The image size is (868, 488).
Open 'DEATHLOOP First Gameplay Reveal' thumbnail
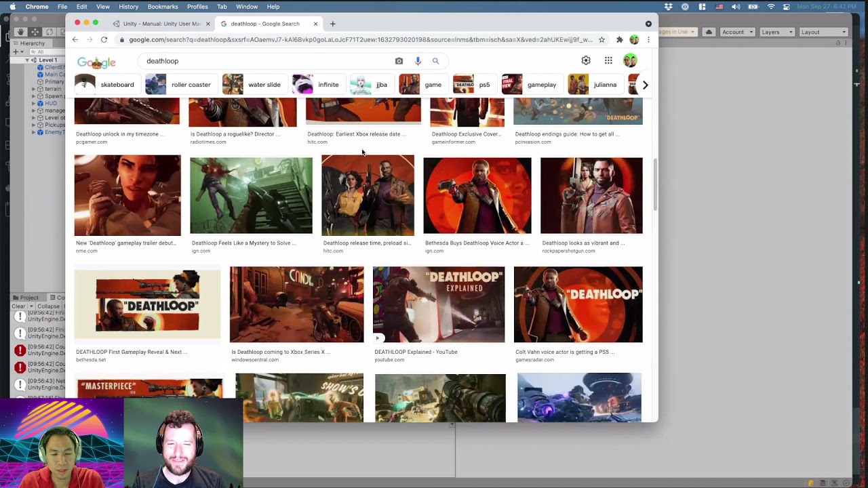(x=147, y=304)
